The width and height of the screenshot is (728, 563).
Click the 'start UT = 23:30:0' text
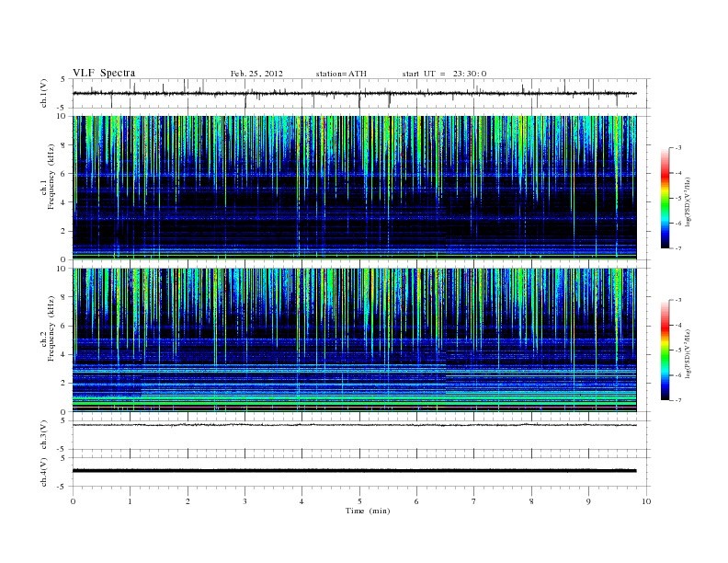click(x=444, y=74)
